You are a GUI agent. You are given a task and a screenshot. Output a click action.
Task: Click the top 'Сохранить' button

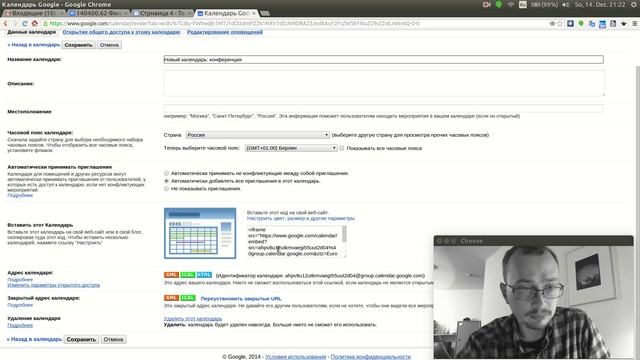coord(79,45)
